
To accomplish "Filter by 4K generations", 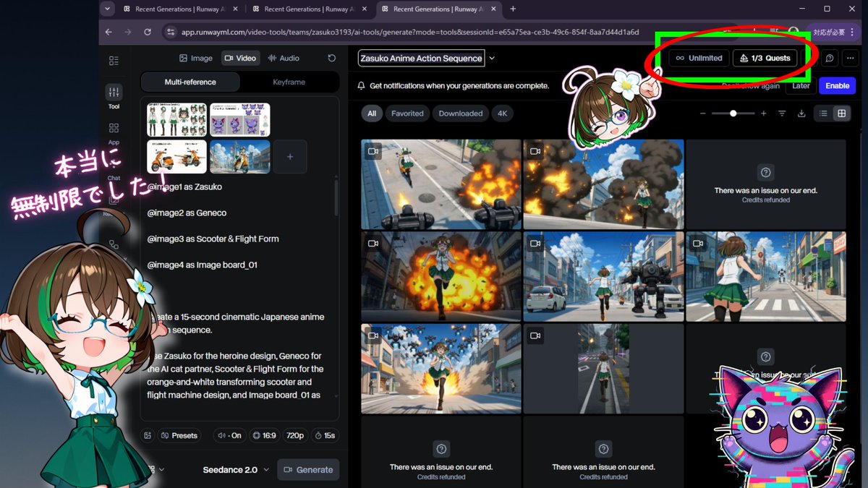I will (x=502, y=114).
